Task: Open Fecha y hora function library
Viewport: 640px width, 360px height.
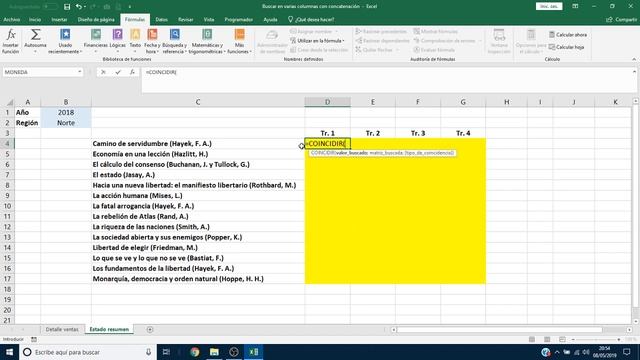Action: pyautogui.click(x=152, y=41)
